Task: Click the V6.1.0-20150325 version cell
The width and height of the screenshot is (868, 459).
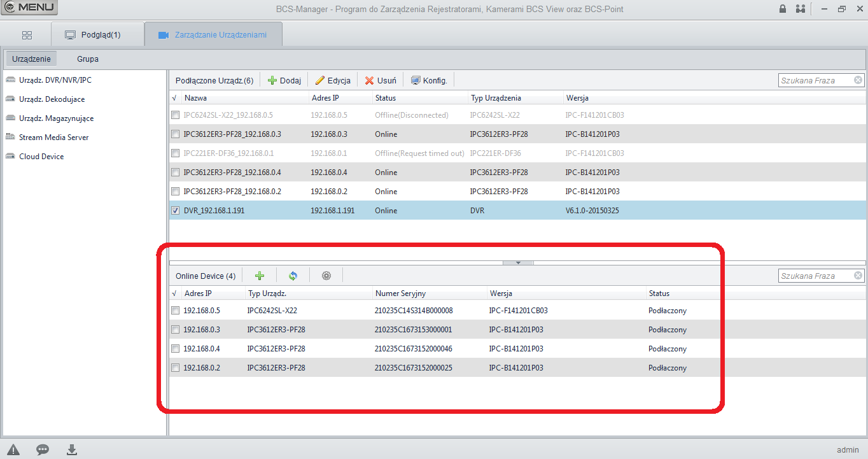Action: pyautogui.click(x=592, y=211)
